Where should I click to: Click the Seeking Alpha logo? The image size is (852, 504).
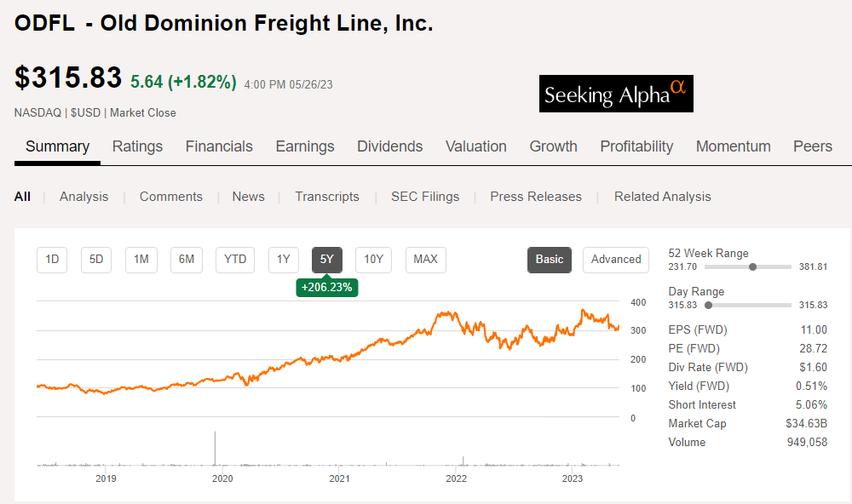point(616,94)
